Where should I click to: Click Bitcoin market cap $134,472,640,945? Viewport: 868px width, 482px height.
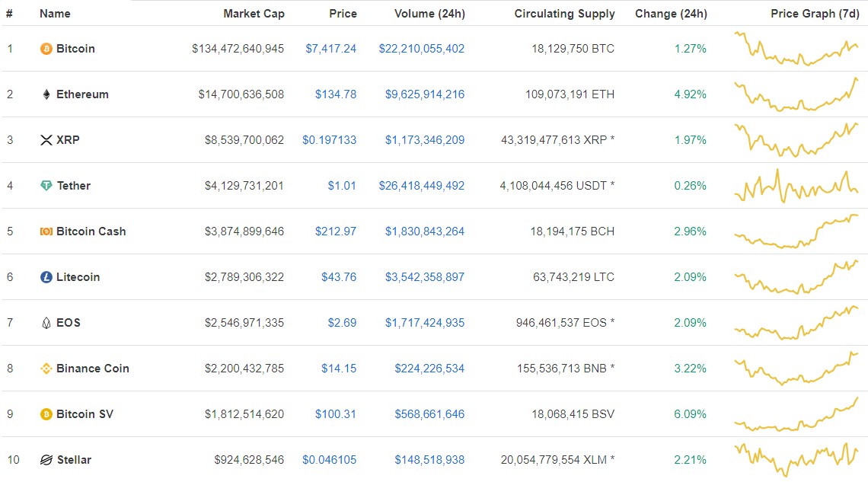[x=238, y=49]
